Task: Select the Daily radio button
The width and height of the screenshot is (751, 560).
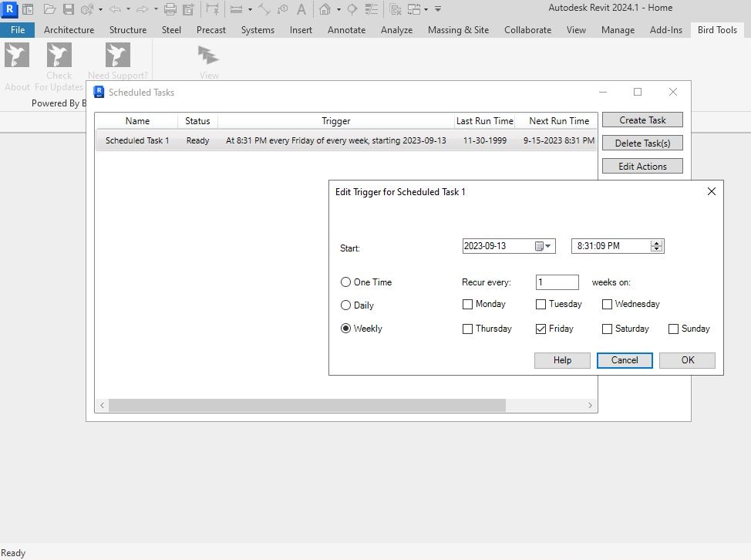Action: pyautogui.click(x=345, y=305)
